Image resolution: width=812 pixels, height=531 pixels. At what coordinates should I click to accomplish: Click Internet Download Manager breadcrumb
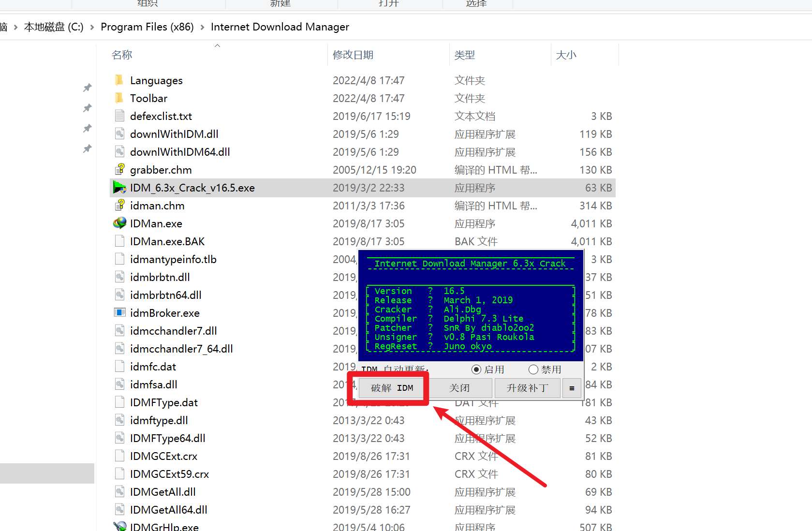pos(280,27)
